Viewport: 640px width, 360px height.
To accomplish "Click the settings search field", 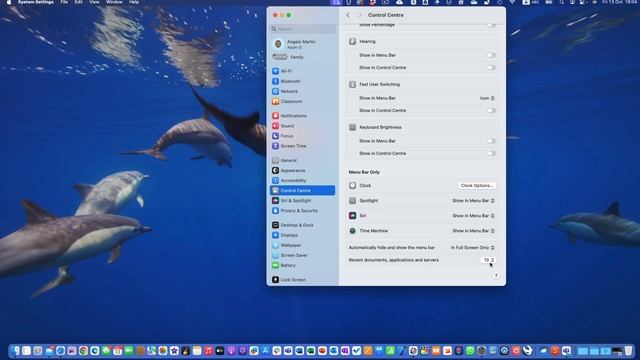I will (x=303, y=29).
